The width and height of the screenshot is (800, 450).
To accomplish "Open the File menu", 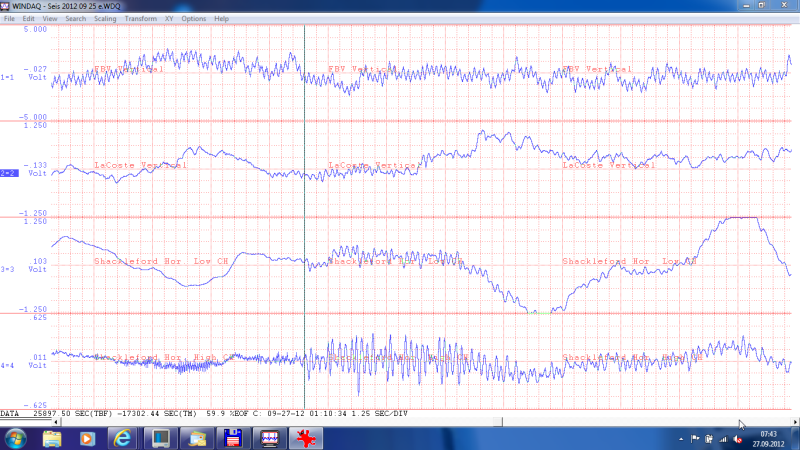I will click(x=9, y=19).
